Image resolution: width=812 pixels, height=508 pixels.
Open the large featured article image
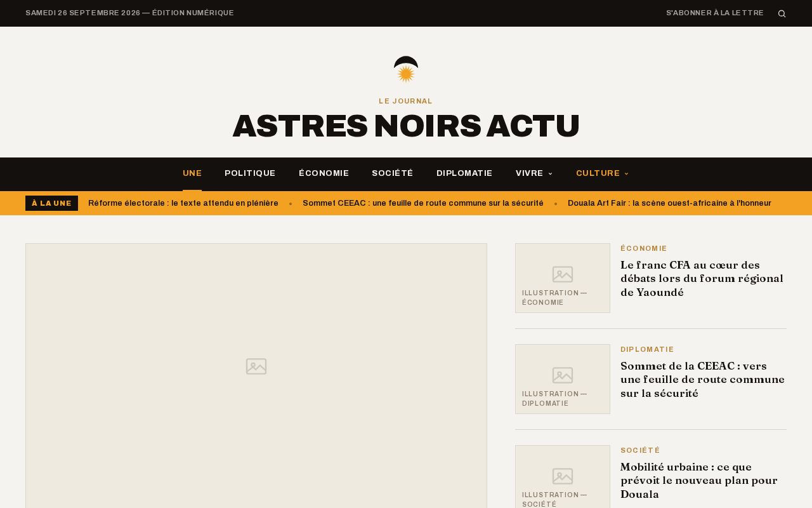click(x=256, y=375)
